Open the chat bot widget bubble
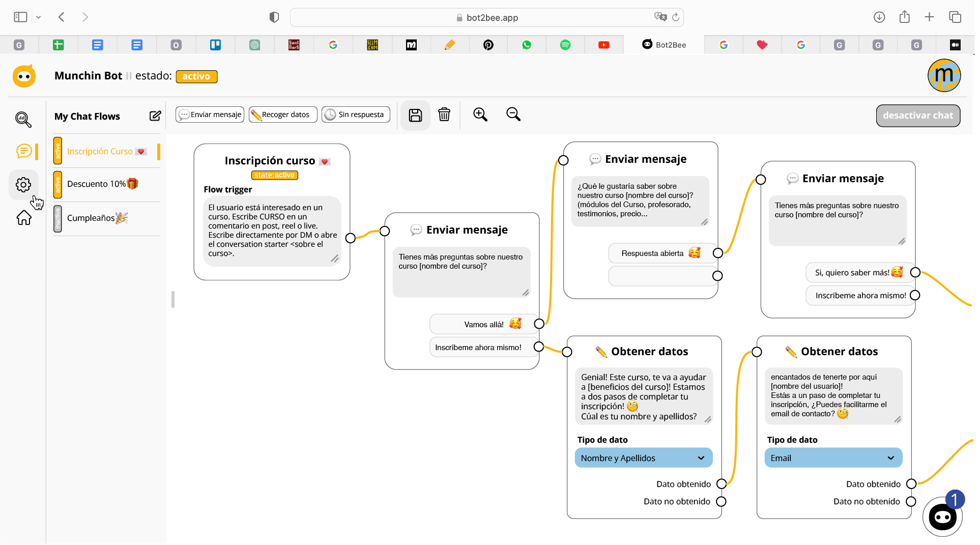Image resolution: width=980 pixels, height=545 pixels. pos(942,517)
